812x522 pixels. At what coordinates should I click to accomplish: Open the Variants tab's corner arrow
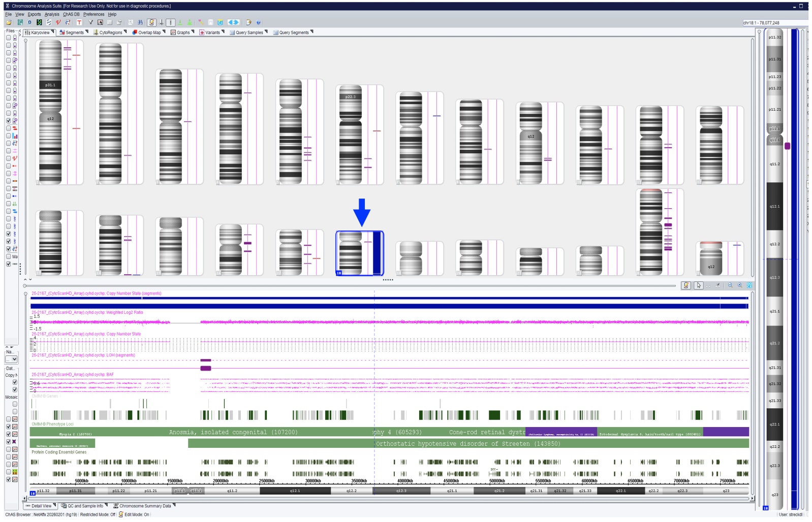click(223, 31)
